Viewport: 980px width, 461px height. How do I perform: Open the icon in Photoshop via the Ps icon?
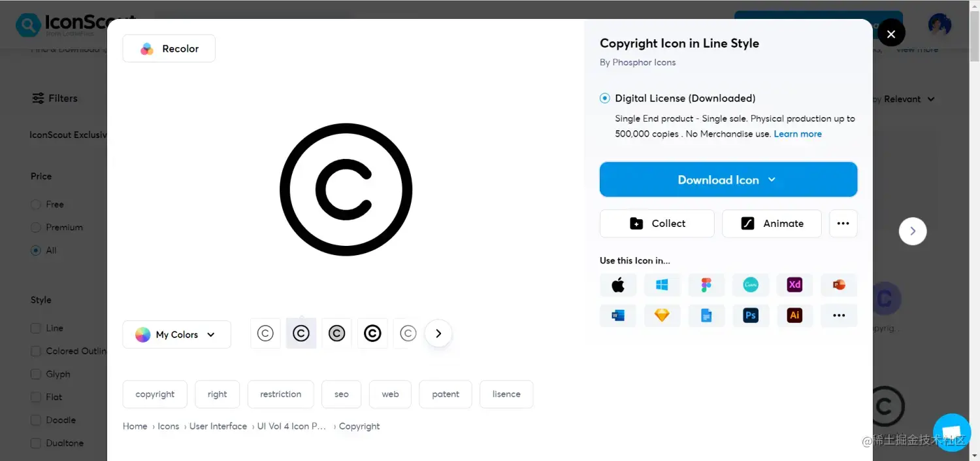tap(751, 315)
